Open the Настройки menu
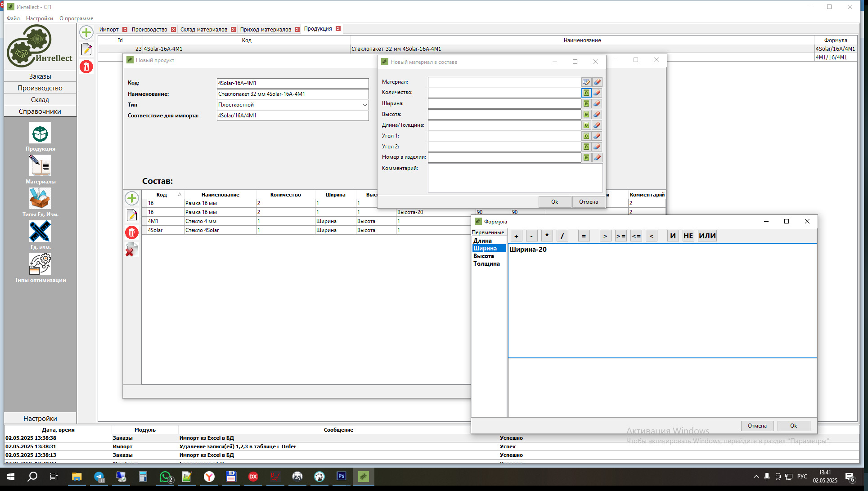This screenshot has height=491, width=868. pyautogui.click(x=40, y=18)
